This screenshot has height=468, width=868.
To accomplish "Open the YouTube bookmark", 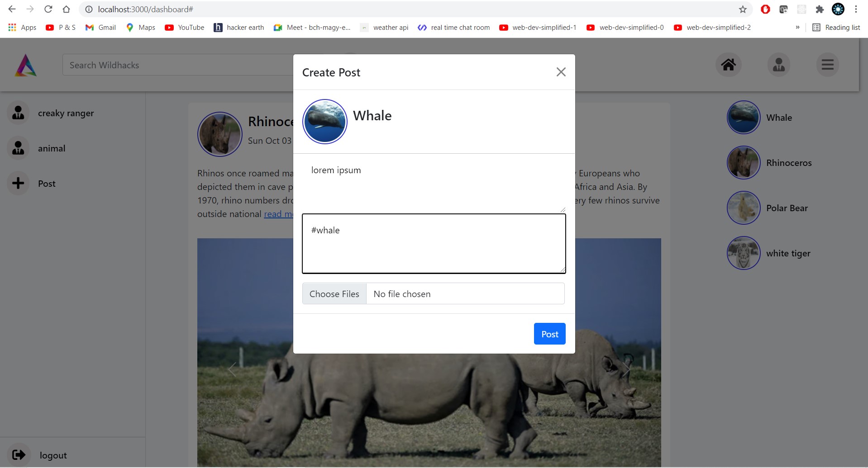I will (185, 28).
